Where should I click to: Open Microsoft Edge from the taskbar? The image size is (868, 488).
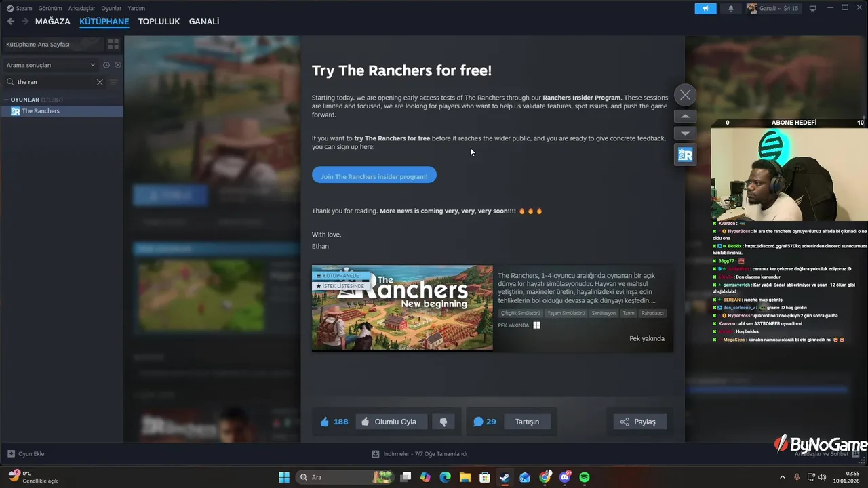445,477
